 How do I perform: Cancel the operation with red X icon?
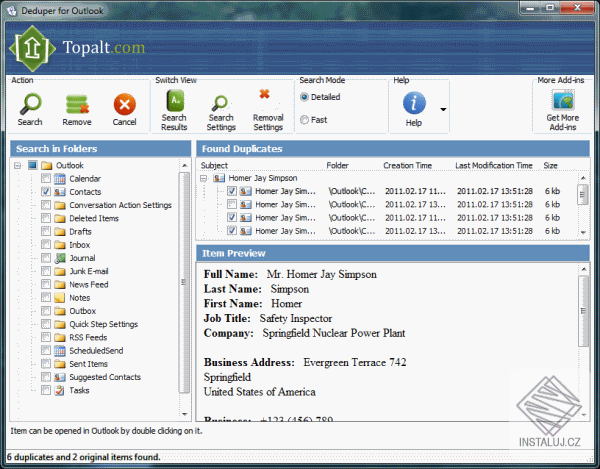124,104
